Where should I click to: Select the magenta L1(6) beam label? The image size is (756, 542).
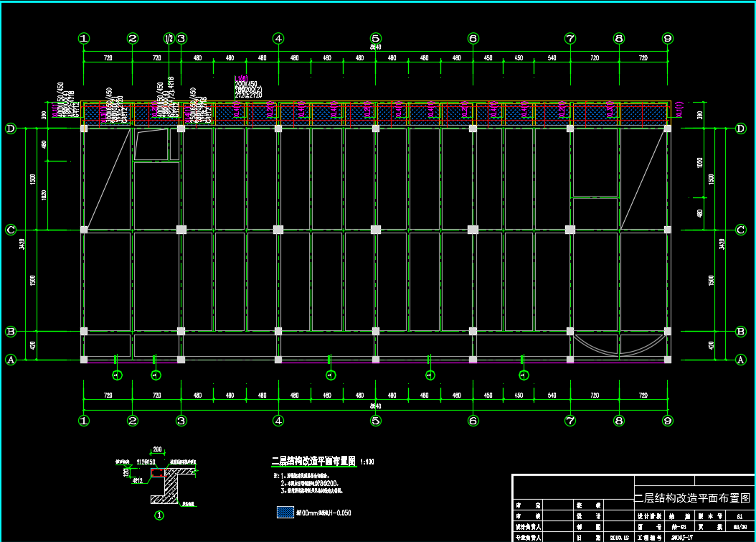click(x=241, y=78)
